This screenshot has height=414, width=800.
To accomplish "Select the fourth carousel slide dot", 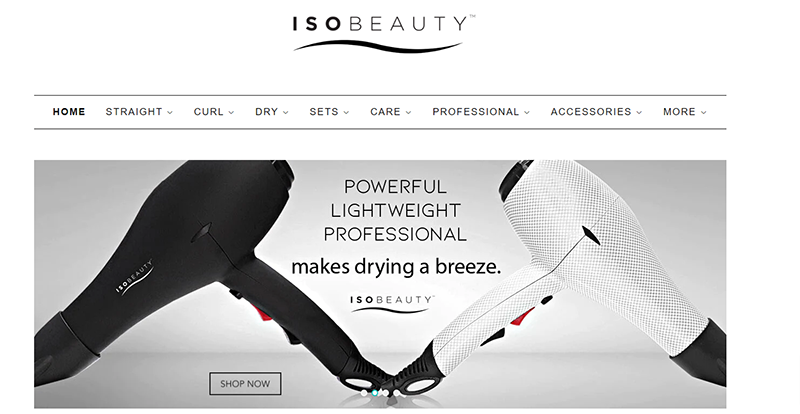I will point(396,393).
